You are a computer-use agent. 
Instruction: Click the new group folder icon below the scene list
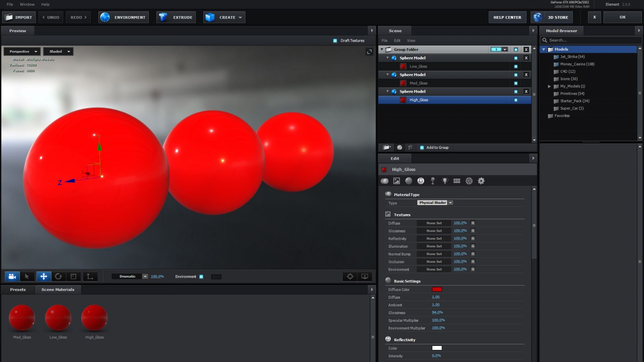click(387, 148)
